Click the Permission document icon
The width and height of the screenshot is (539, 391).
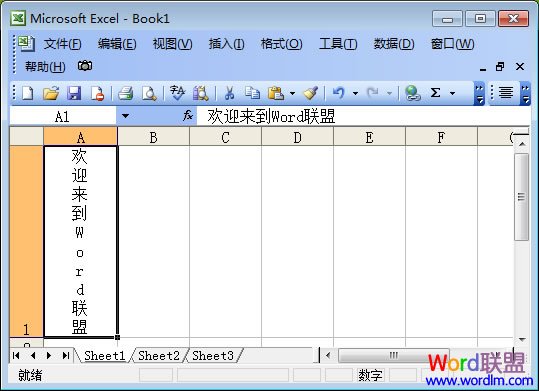[x=97, y=93]
